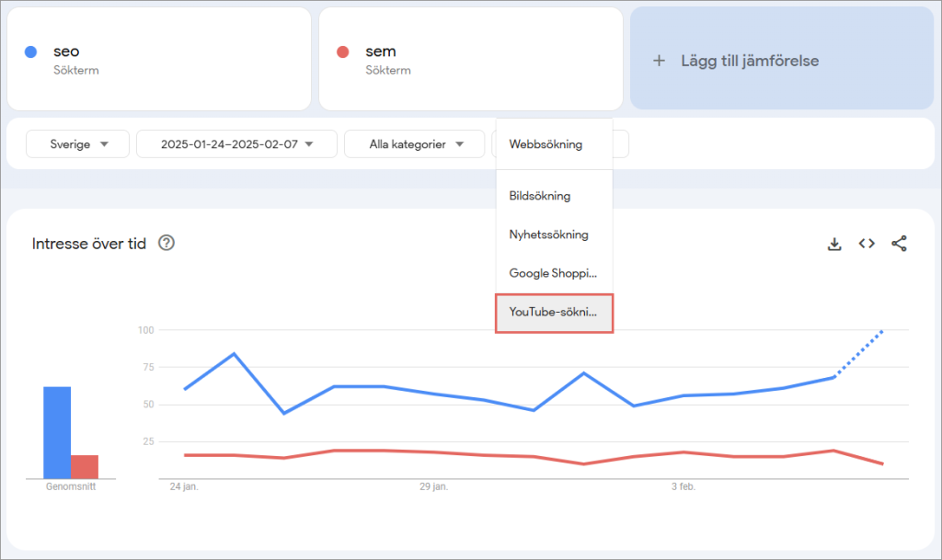The height and width of the screenshot is (560, 942).
Task: Open the Sverige region dropdown
Action: pyautogui.click(x=77, y=143)
